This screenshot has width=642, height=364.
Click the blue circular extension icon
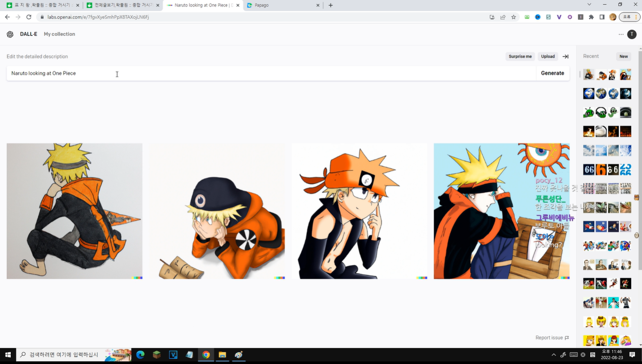click(537, 17)
